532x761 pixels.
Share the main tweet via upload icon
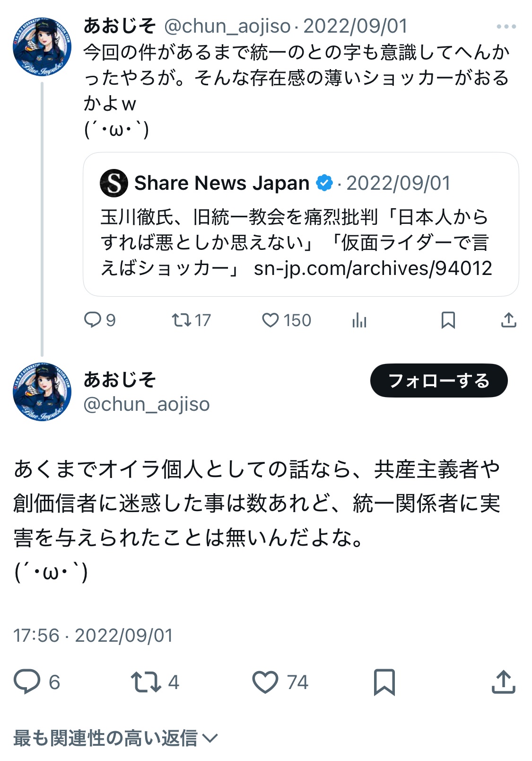coord(503,681)
